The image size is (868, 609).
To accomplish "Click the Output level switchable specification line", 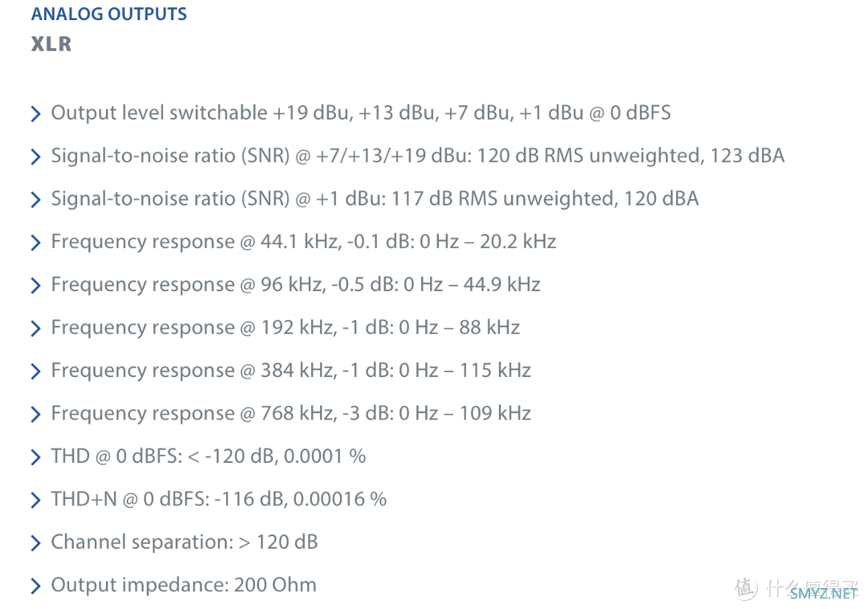I will [x=361, y=112].
